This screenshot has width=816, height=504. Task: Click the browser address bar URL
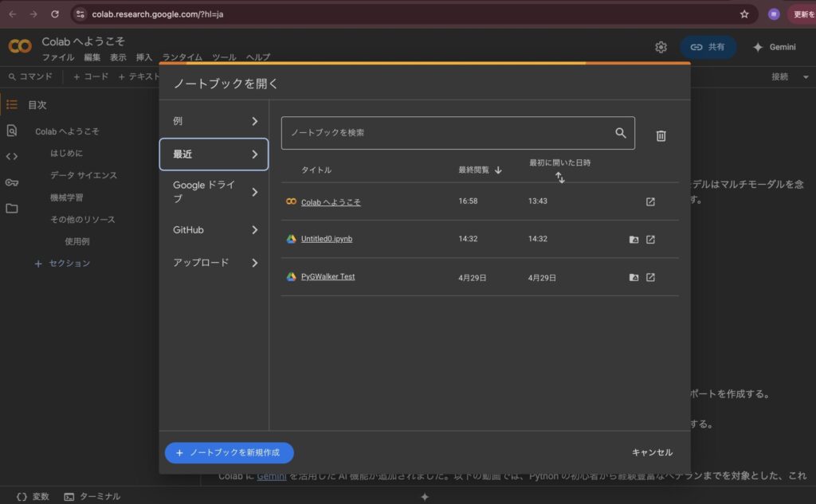coord(158,14)
